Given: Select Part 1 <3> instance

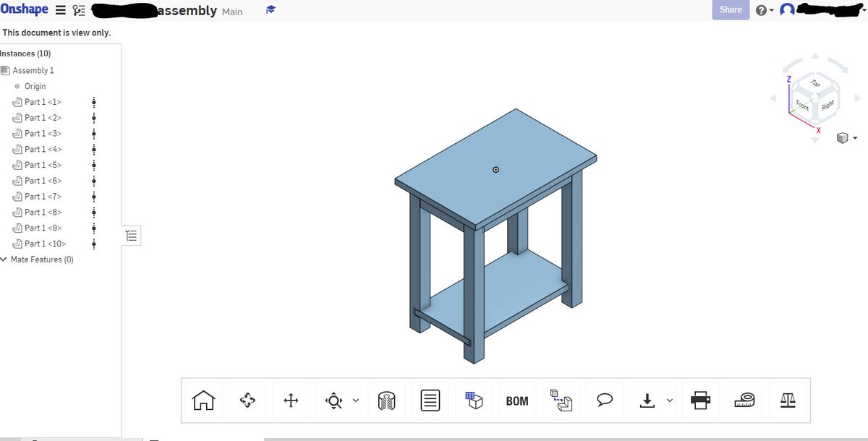Looking at the screenshot, I should pos(43,134).
